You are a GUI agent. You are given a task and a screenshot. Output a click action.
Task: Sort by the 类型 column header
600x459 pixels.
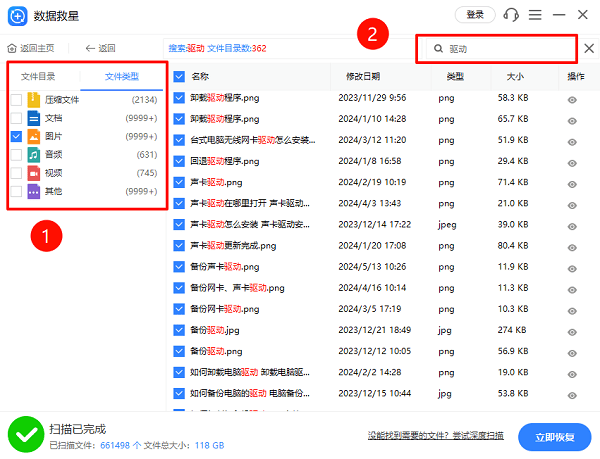[455, 76]
